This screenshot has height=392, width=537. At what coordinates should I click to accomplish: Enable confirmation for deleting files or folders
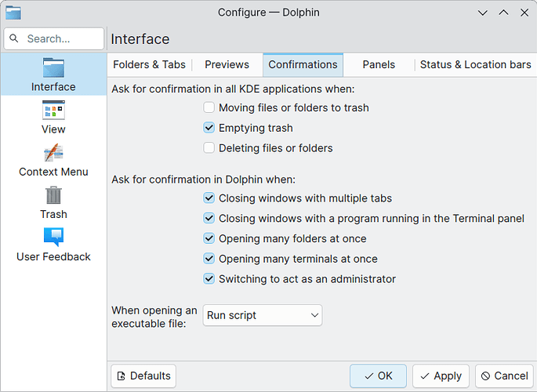209,148
